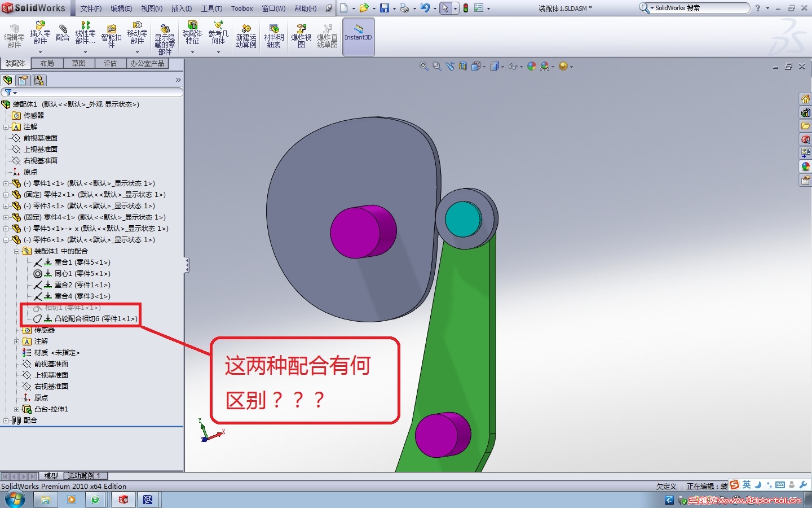Screen dimensions: 812x508
Task: Open the Hide/Show Items dropdown arrow
Action: (x=522, y=67)
